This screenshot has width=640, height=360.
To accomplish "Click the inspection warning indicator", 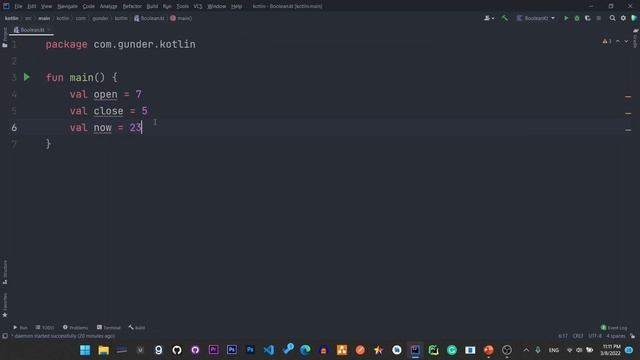I will (607, 41).
